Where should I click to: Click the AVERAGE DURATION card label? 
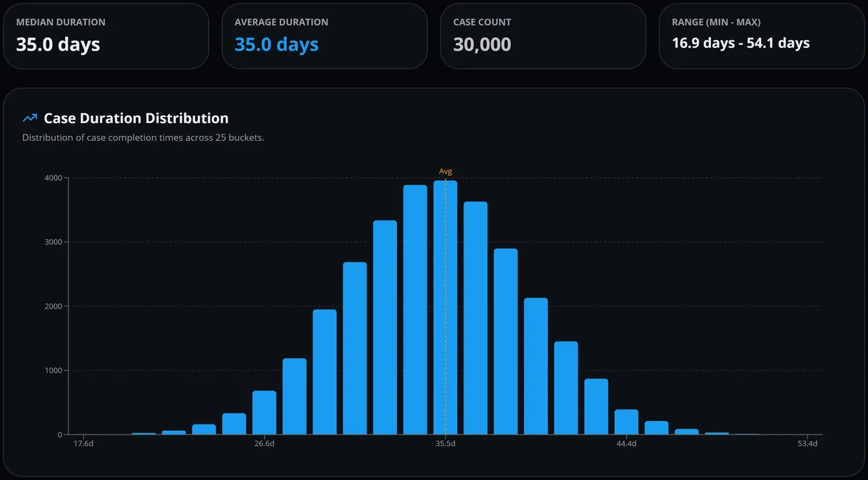click(281, 22)
